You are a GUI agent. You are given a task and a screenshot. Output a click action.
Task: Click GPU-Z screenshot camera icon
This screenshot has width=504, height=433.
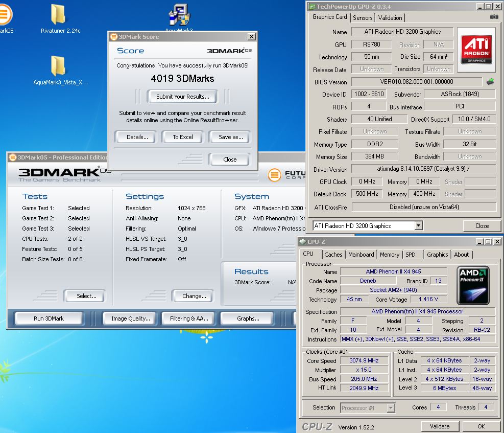494,17
